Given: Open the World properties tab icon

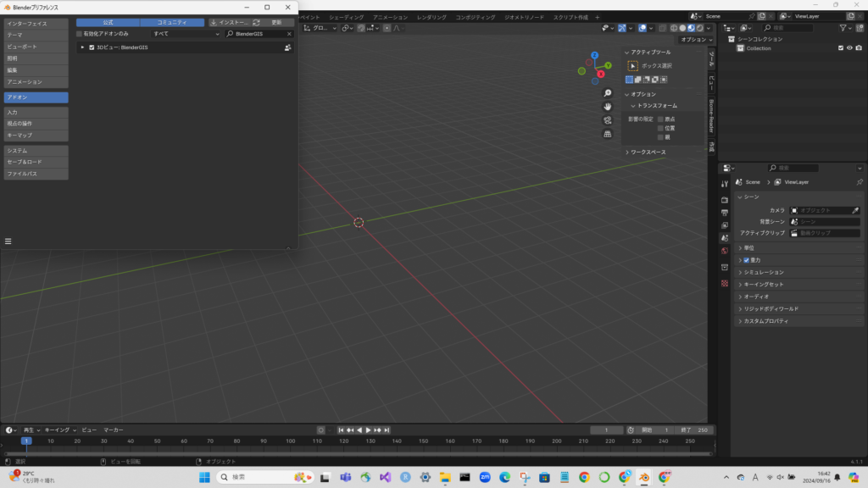Looking at the screenshot, I should 725,252.
